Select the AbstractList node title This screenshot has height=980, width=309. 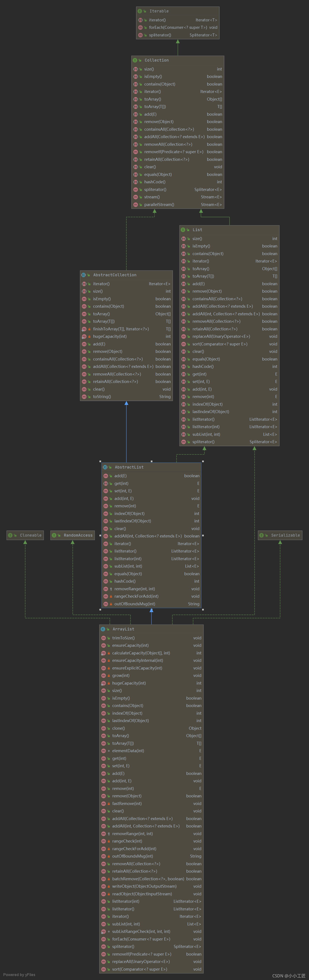pos(129,467)
